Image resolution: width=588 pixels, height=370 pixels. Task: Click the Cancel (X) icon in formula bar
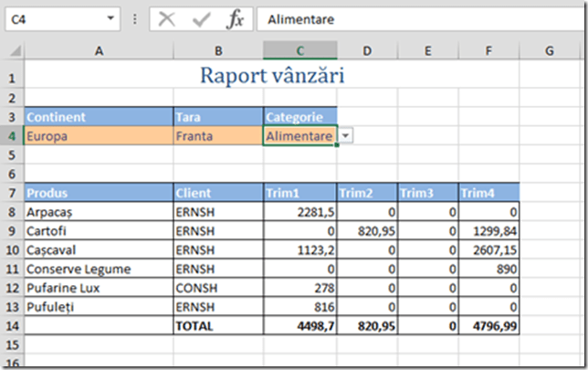pos(167,19)
